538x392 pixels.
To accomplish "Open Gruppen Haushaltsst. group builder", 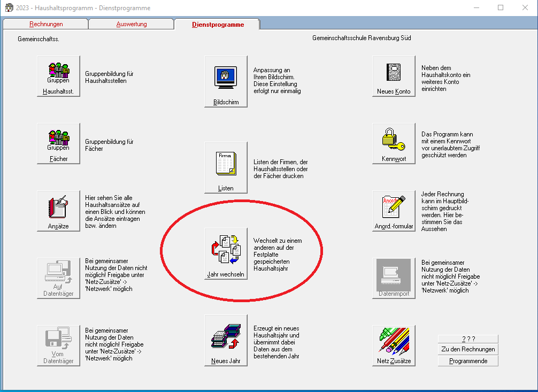I will point(58,77).
